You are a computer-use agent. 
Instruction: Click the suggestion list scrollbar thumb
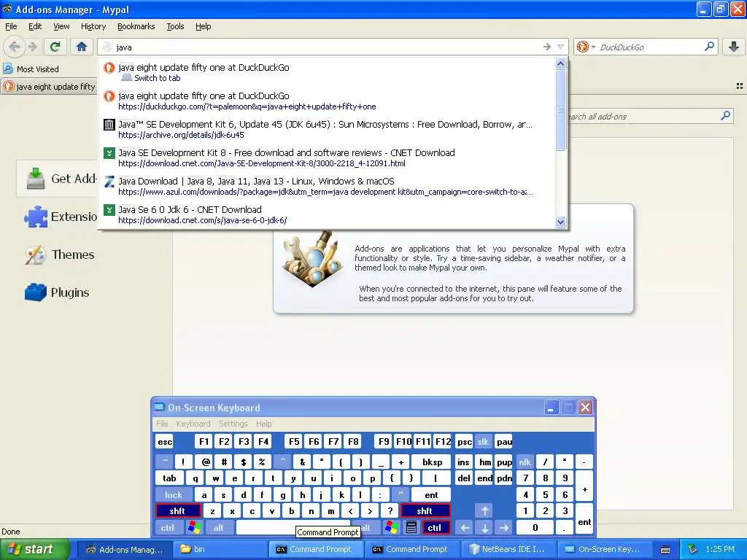(x=560, y=110)
